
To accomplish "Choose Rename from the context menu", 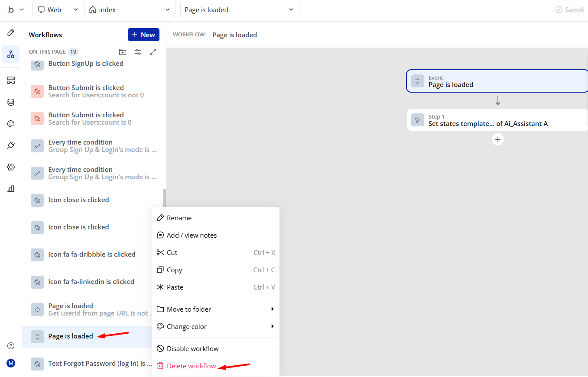I will pyautogui.click(x=179, y=218).
